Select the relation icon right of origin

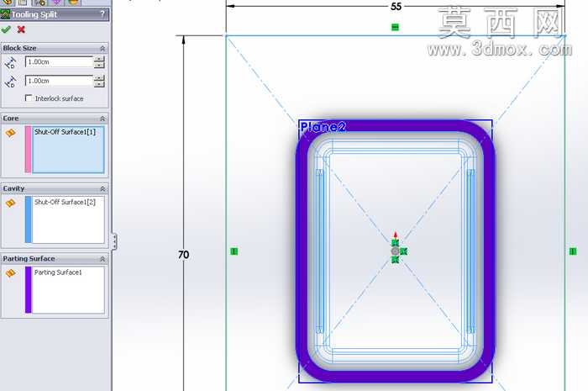click(403, 251)
